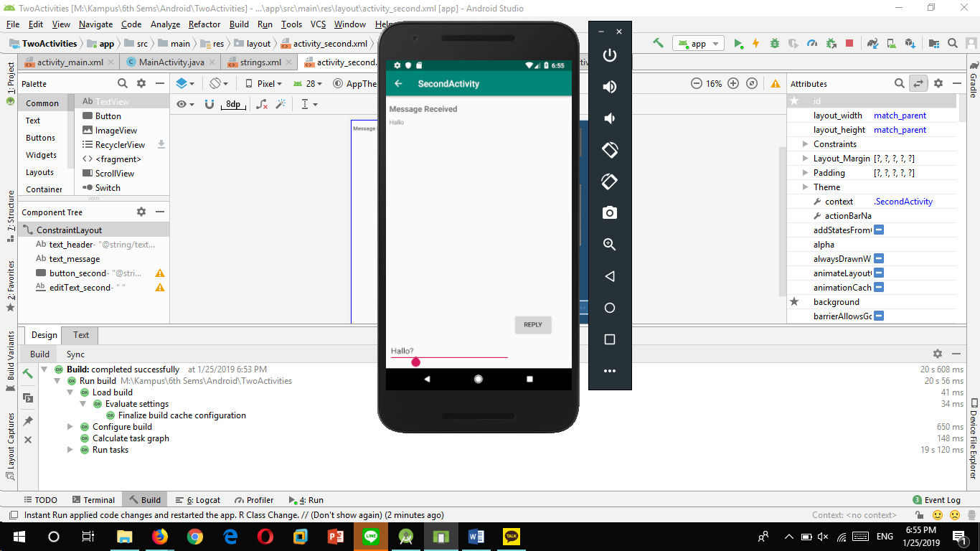Image resolution: width=980 pixels, height=551 pixels.
Task: Toggle view options via the eye icon
Action: pyautogui.click(x=182, y=104)
